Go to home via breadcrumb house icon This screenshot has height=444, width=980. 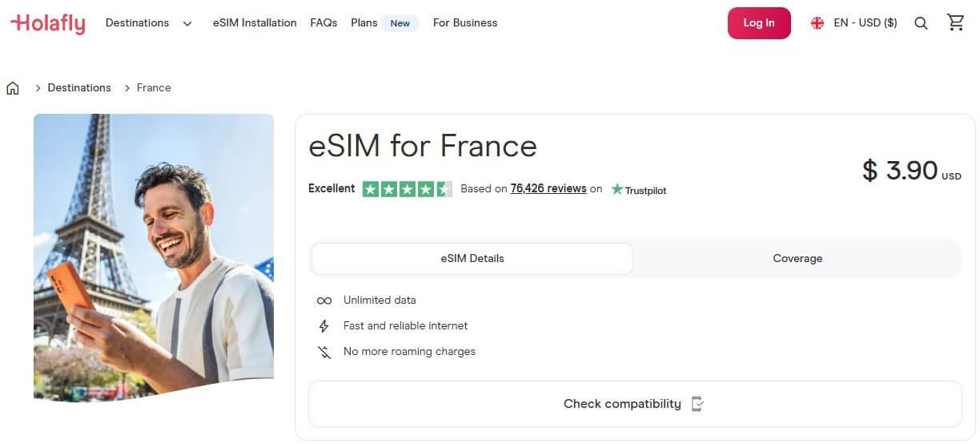point(13,88)
